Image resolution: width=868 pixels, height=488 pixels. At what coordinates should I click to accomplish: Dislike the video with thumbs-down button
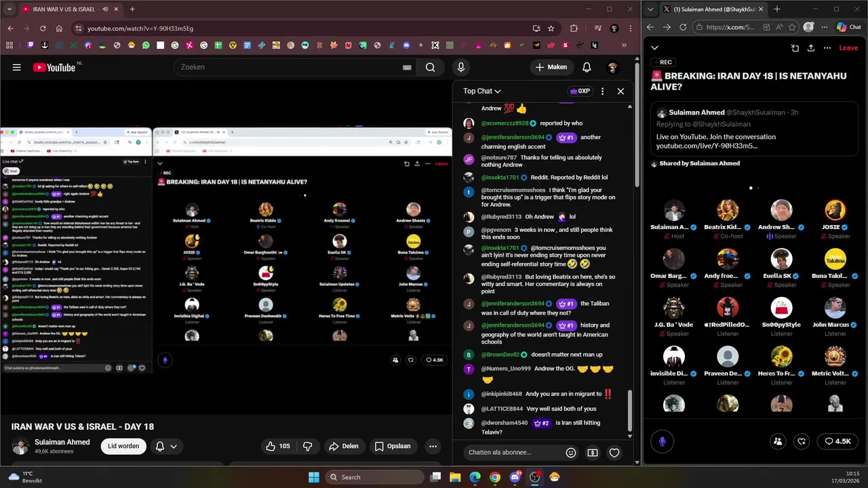tap(307, 446)
